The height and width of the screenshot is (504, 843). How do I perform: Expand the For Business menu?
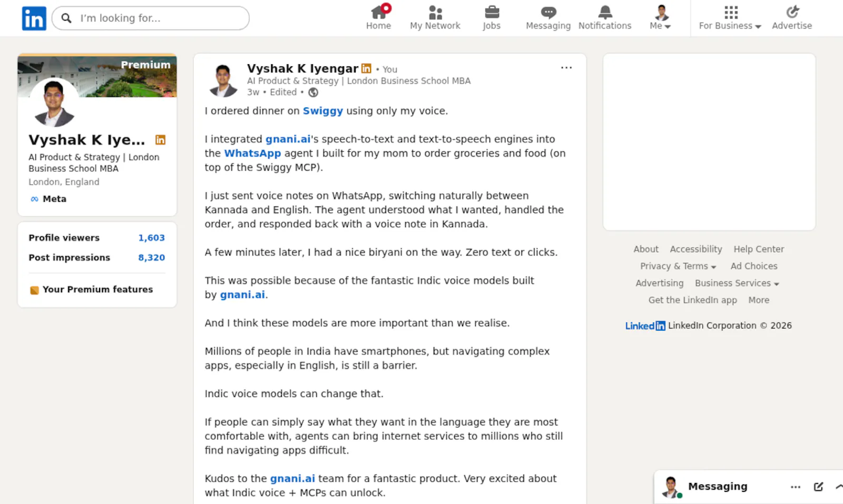click(730, 17)
